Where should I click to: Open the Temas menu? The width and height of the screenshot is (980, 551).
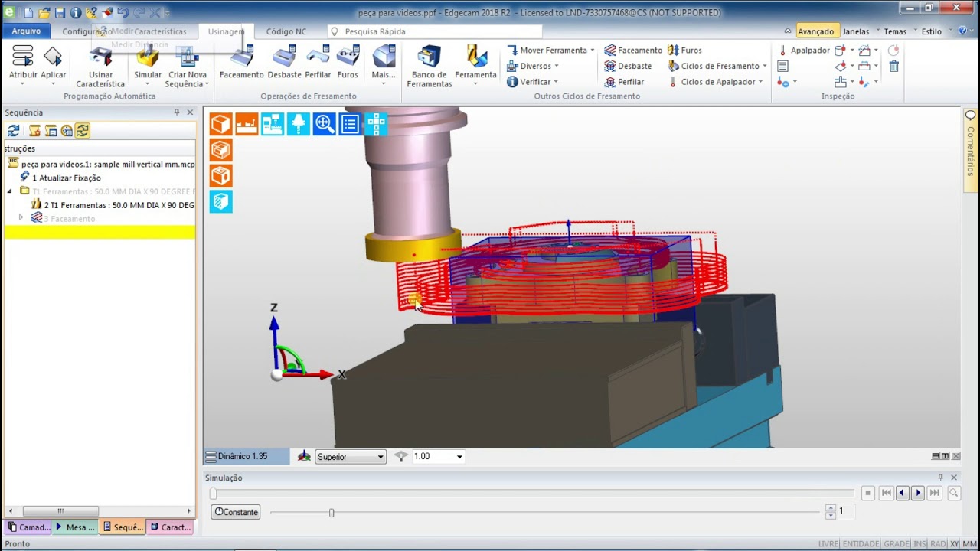[x=895, y=31]
